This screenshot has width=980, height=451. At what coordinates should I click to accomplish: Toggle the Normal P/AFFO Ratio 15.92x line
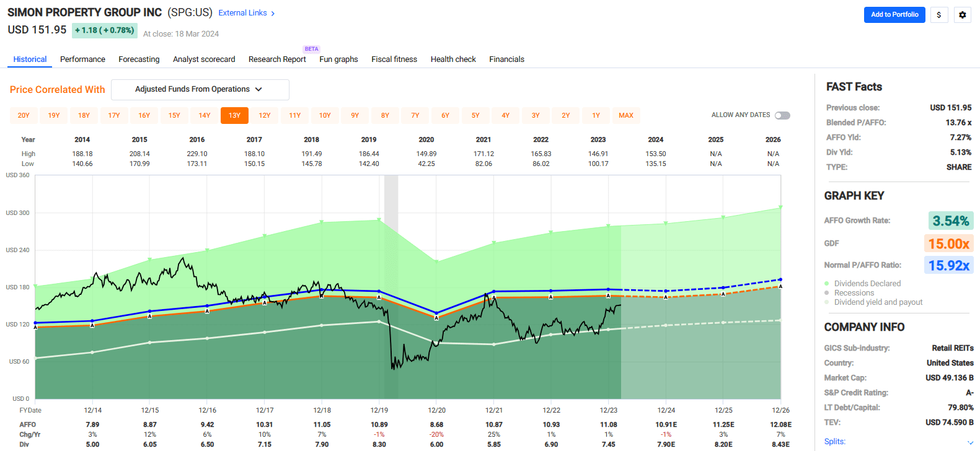(x=948, y=265)
